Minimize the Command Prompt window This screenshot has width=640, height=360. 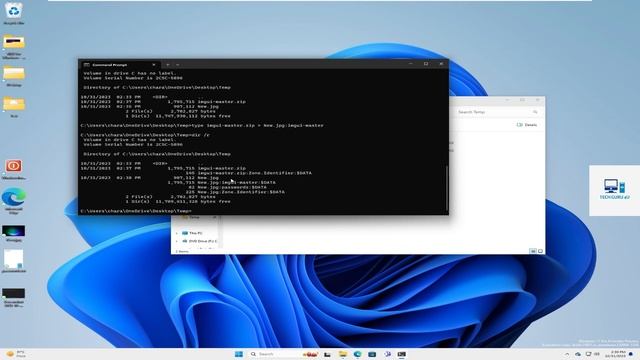pos(411,64)
